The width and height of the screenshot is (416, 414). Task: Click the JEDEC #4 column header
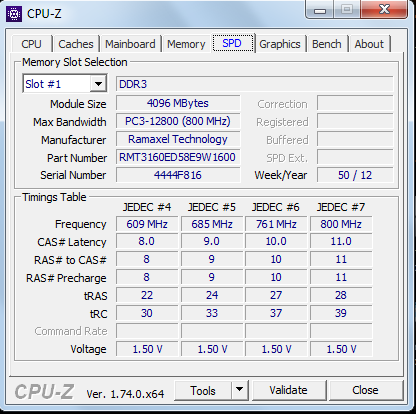tap(147, 207)
